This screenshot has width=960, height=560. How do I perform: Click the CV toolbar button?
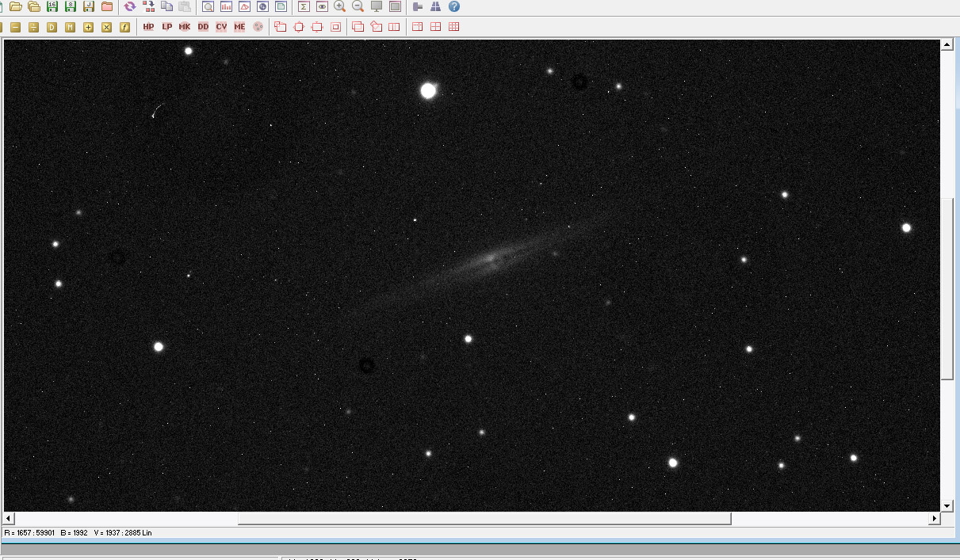(221, 27)
